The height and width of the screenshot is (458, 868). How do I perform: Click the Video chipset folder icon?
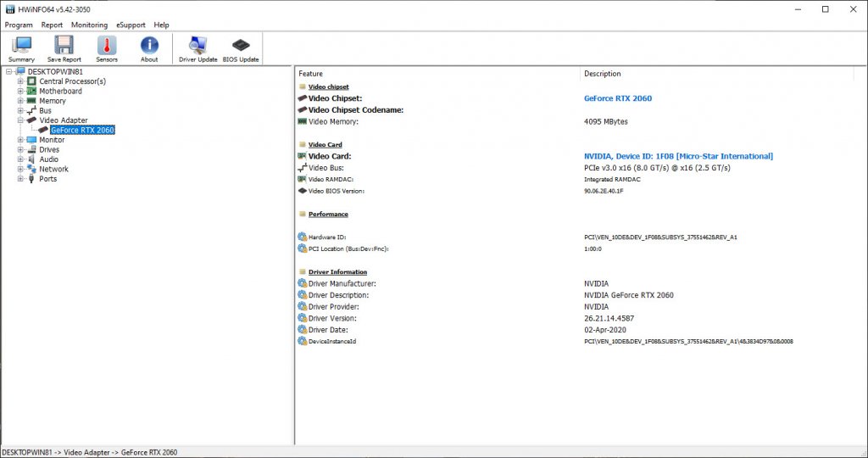303,87
